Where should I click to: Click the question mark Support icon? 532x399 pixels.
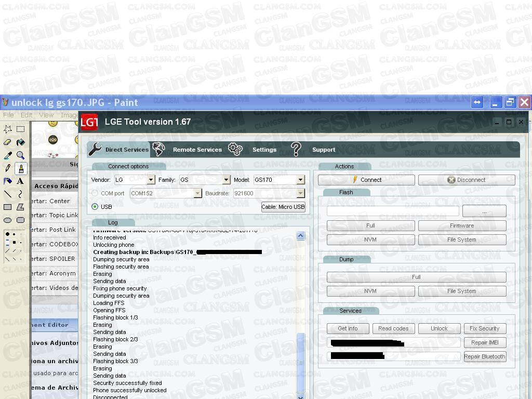(296, 149)
